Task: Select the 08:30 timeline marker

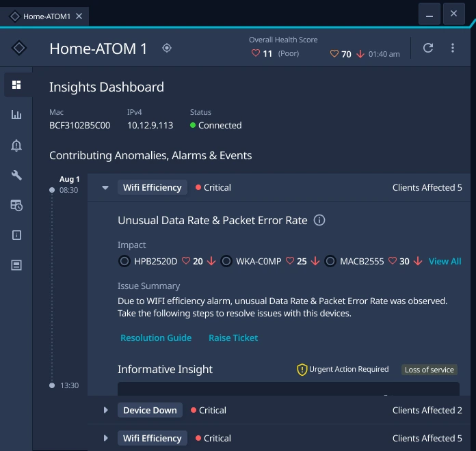Action: 52,190
